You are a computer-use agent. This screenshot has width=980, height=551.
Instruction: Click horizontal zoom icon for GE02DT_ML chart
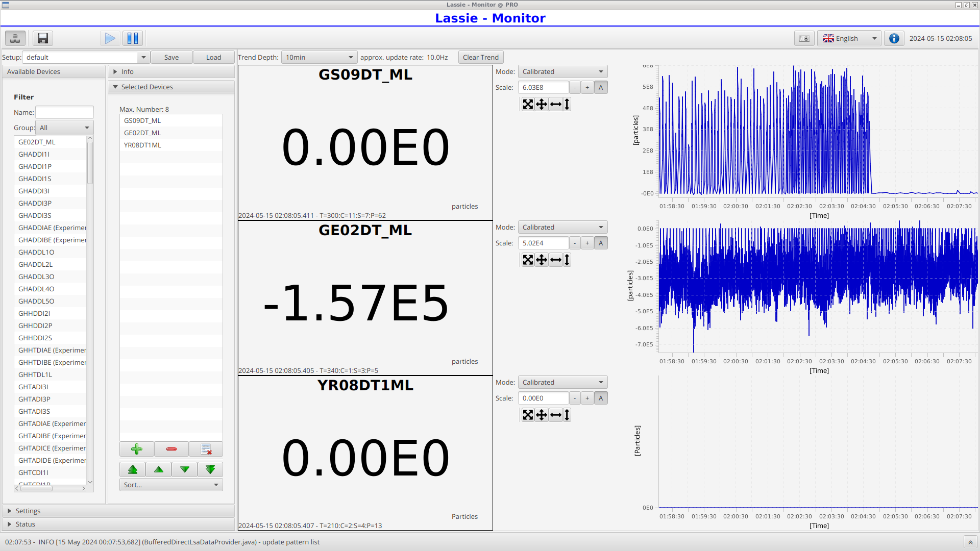pyautogui.click(x=556, y=260)
